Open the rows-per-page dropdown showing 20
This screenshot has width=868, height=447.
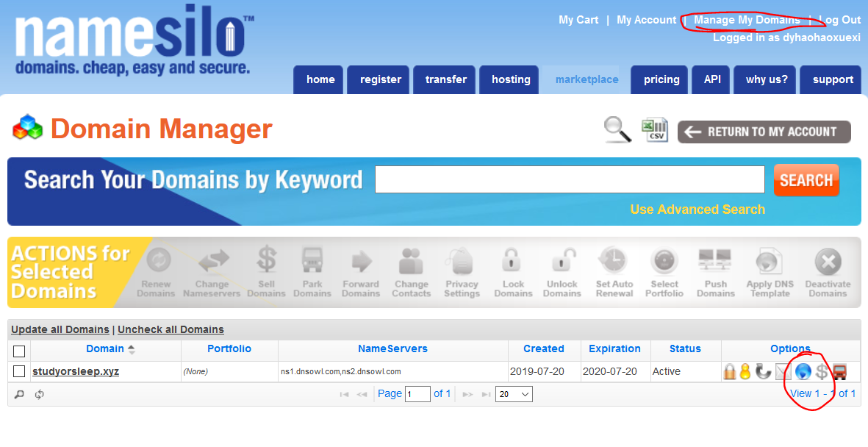[x=514, y=394]
